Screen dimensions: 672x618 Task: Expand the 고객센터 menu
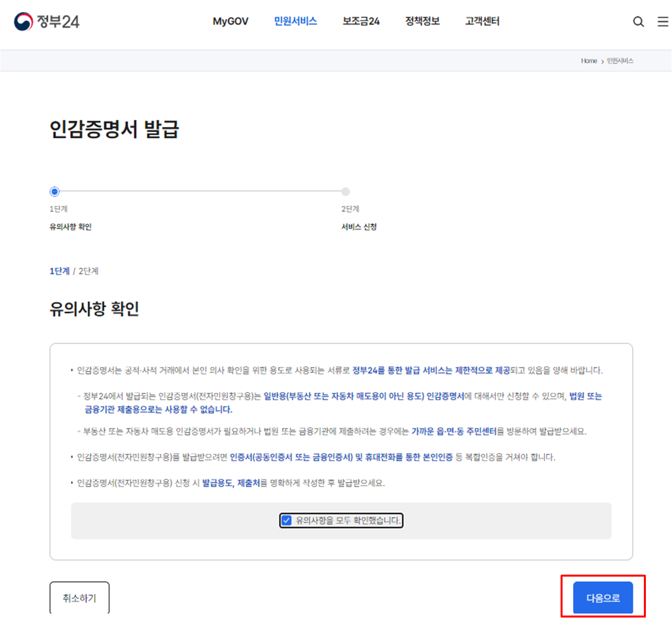pos(481,21)
